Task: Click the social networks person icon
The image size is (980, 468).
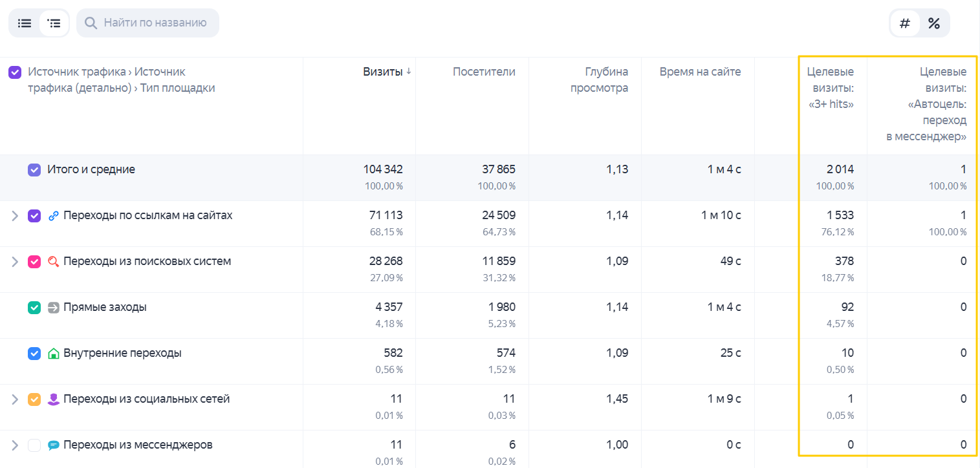Action: coord(54,399)
